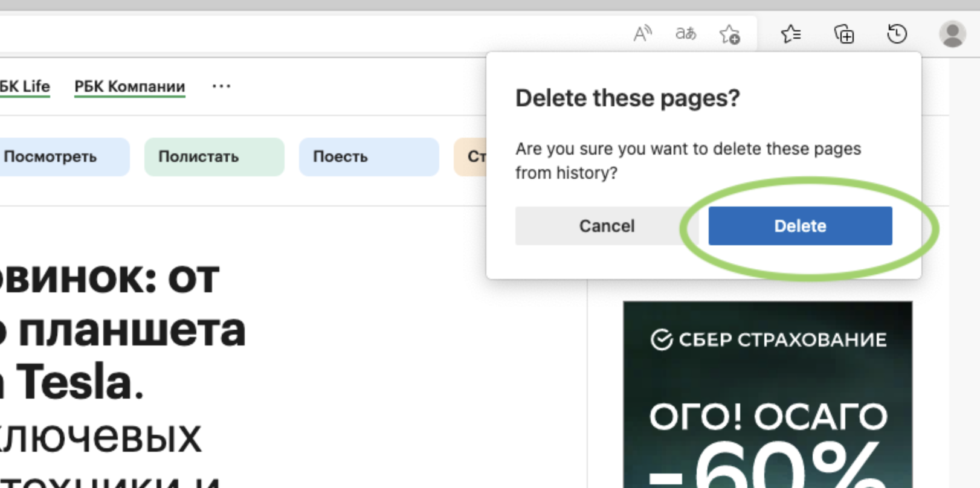Open the РБК Life link

24,86
